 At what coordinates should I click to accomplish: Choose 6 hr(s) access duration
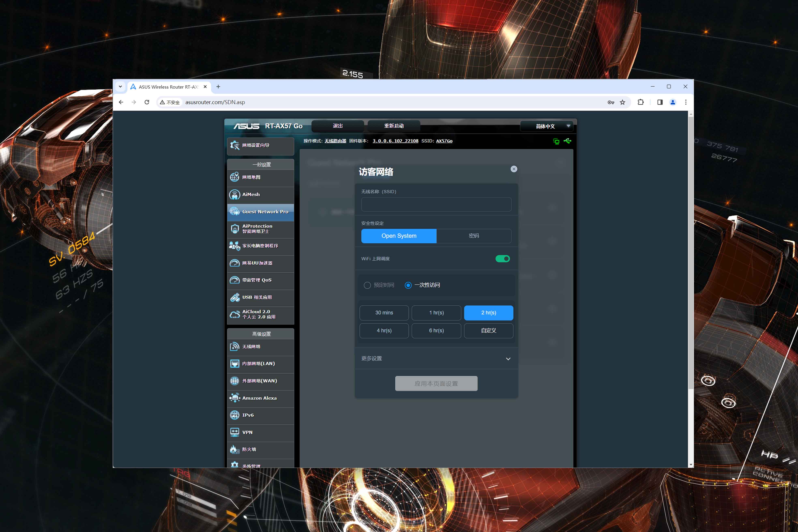436,331
